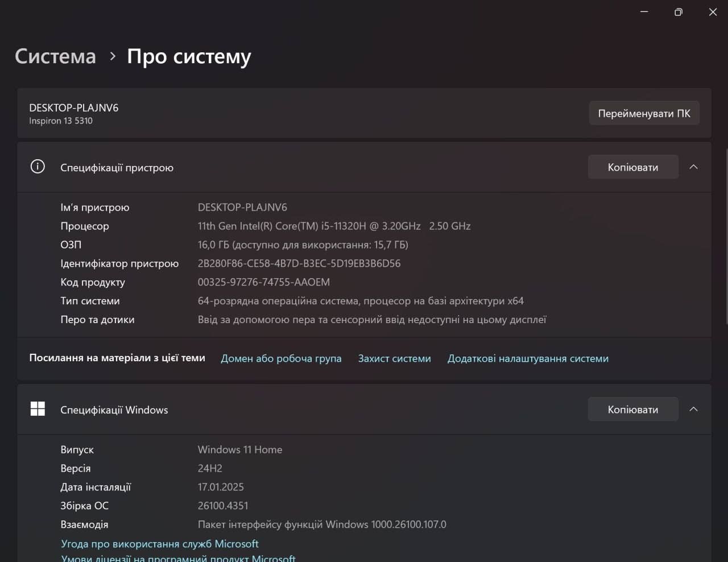This screenshot has height=562, width=728.
Task: Click the Перейменувати ПК button
Action: tap(644, 113)
